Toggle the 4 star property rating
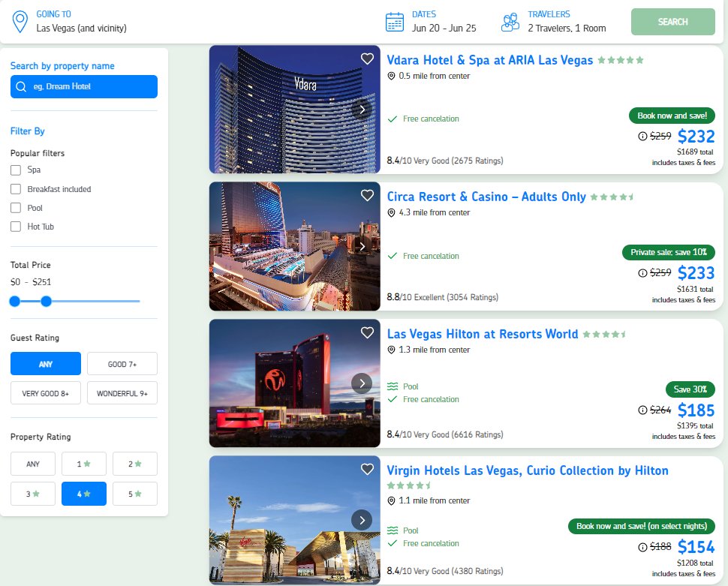Screen dimensions: 728x586 pos(84,494)
